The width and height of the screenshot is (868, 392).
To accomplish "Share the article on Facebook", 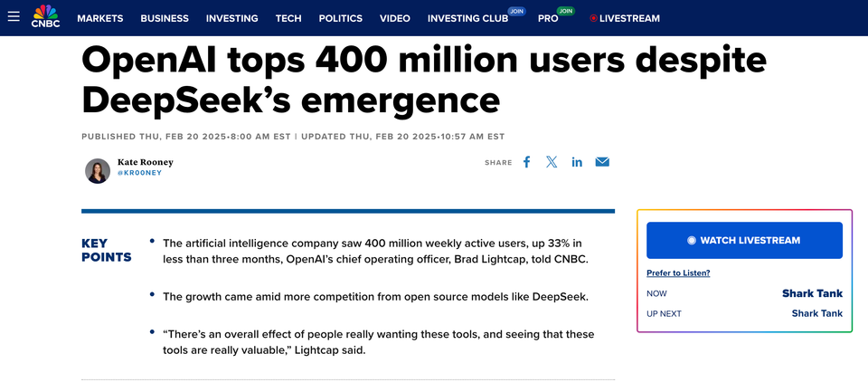I will (x=526, y=162).
